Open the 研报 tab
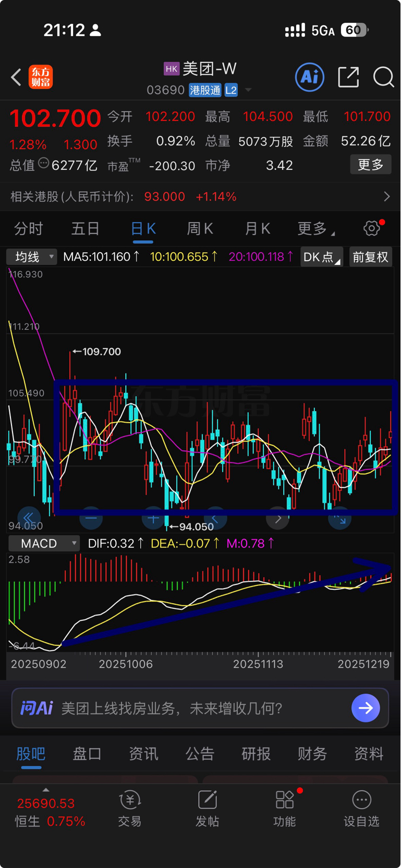The width and height of the screenshot is (401, 868). coord(256,754)
